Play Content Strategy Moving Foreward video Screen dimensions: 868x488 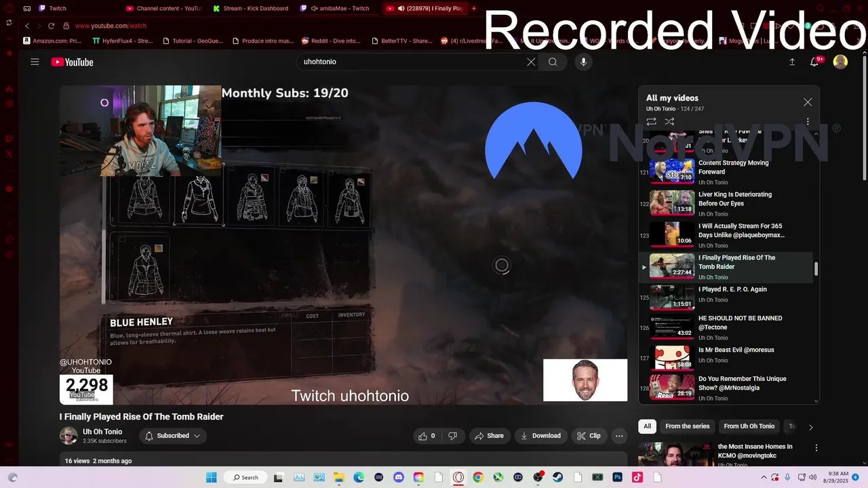pyautogui.click(x=726, y=171)
